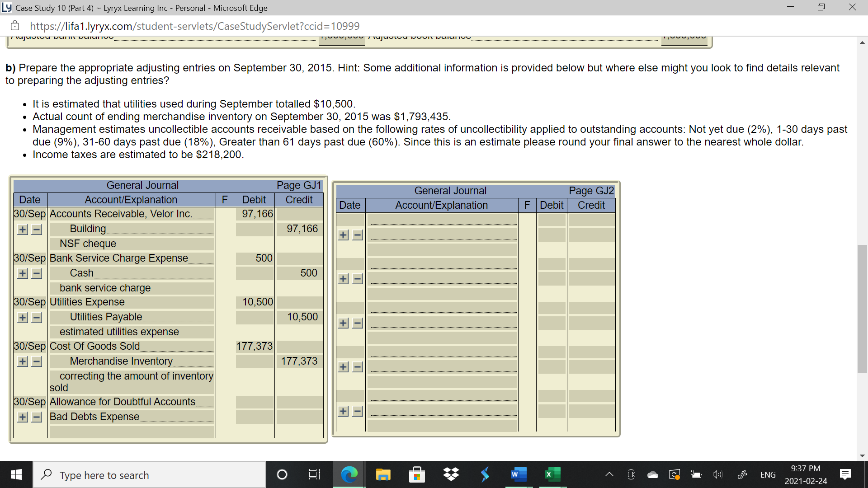Open Excel from the taskbar
Image resolution: width=868 pixels, height=488 pixels.
[x=552, y=474]
